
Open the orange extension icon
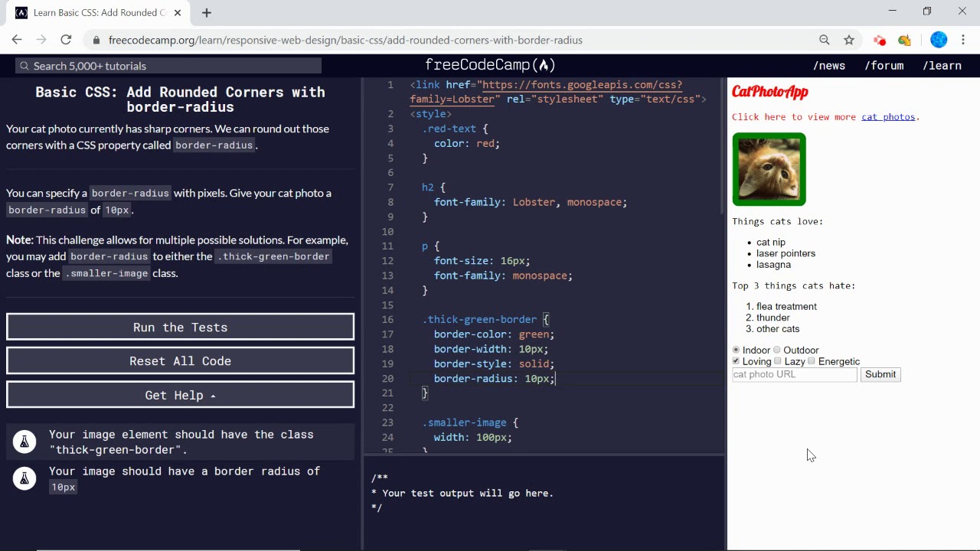click(x=905, y=40)
